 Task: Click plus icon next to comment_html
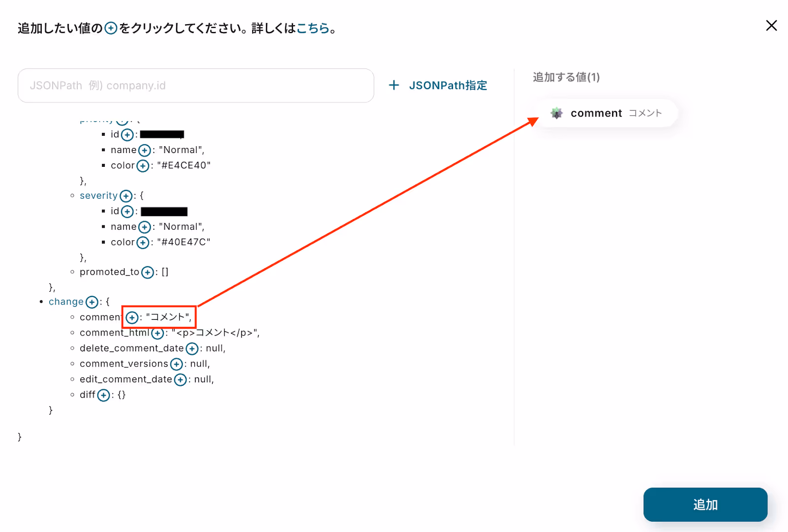tap(158, 333)
